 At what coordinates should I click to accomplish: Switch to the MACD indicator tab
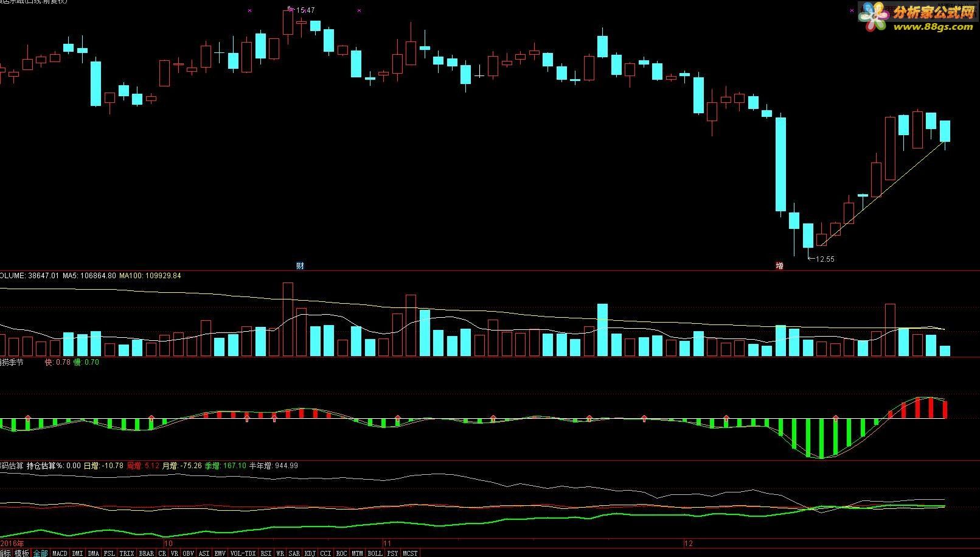tap(60, 553)
